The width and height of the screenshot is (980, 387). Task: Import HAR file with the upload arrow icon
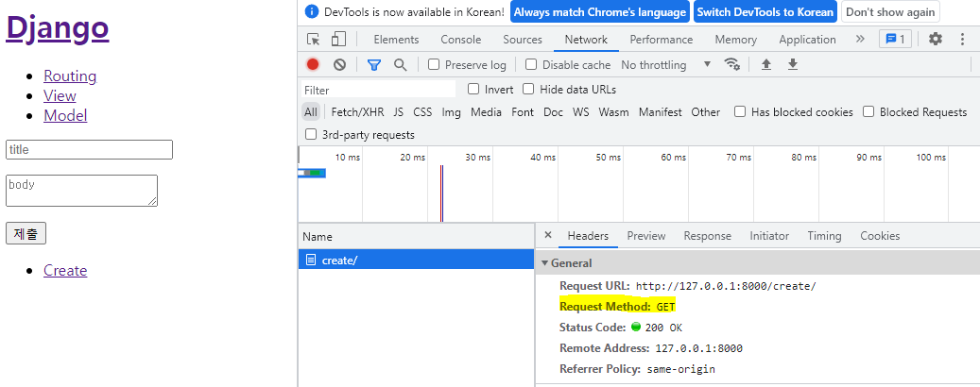[x=765, y=64]
